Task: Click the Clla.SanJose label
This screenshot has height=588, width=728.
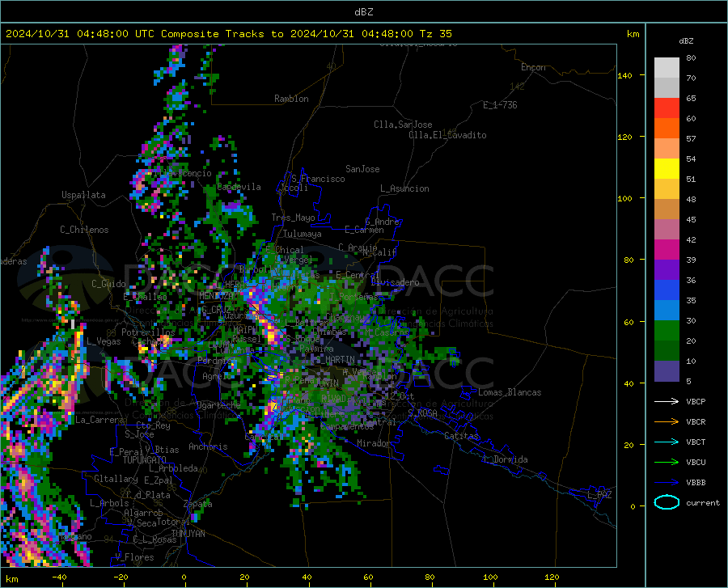Action: pyautogui.click(x=403, y=125)
